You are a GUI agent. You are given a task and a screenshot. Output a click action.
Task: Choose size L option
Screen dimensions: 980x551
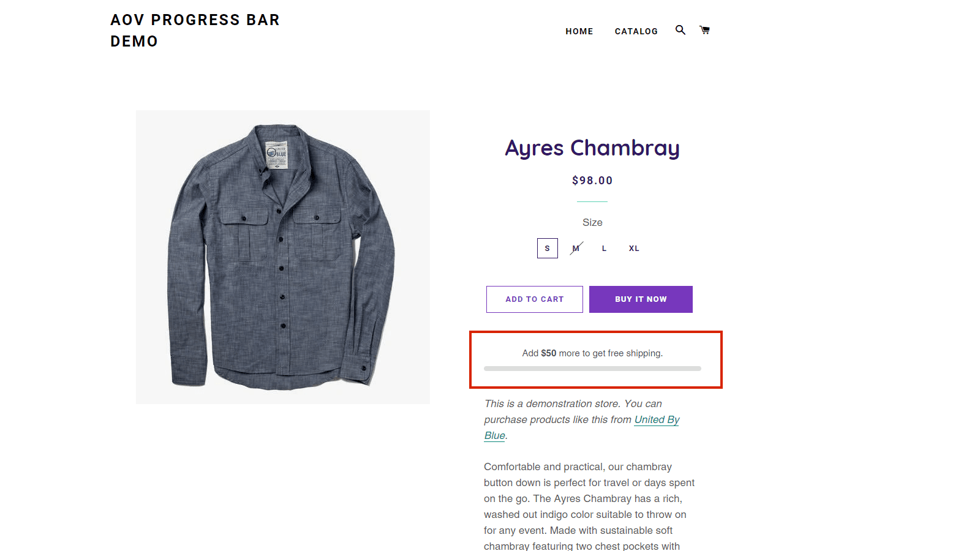click(x=604, y=249)
